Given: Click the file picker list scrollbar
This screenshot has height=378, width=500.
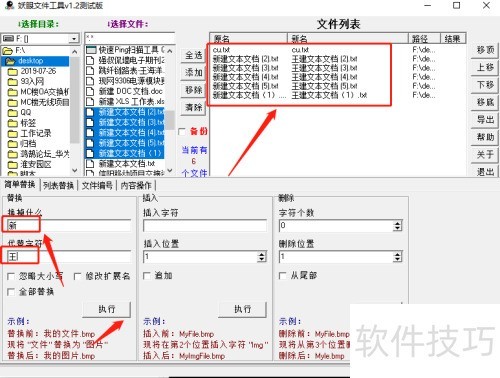Looking at the screenshot, I should [170, 111].
